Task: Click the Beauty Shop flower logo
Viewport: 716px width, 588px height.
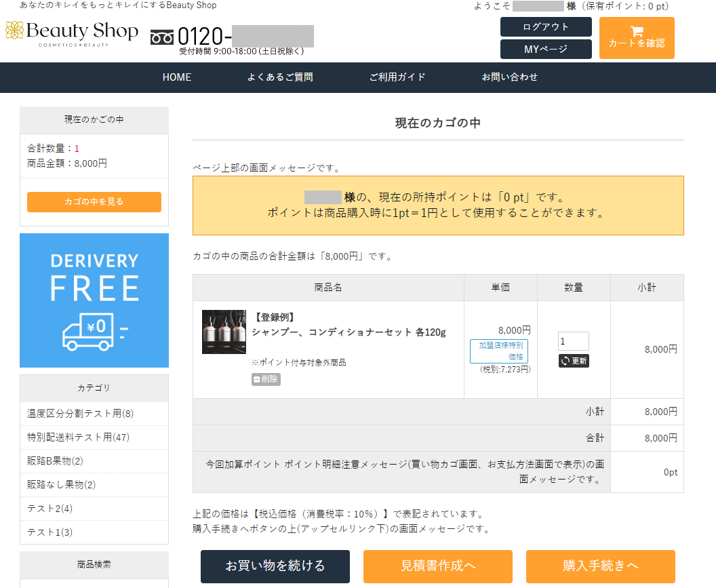Action: pos(14,30)
